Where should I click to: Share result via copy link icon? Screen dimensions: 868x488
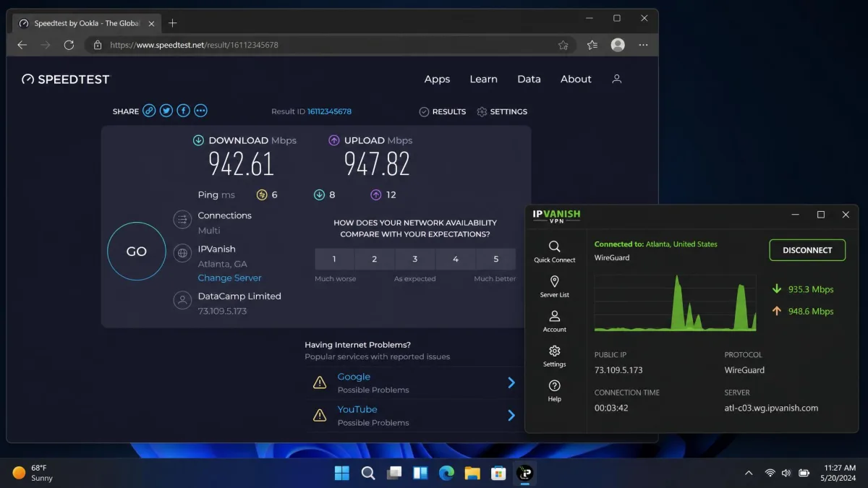(149, 111)
